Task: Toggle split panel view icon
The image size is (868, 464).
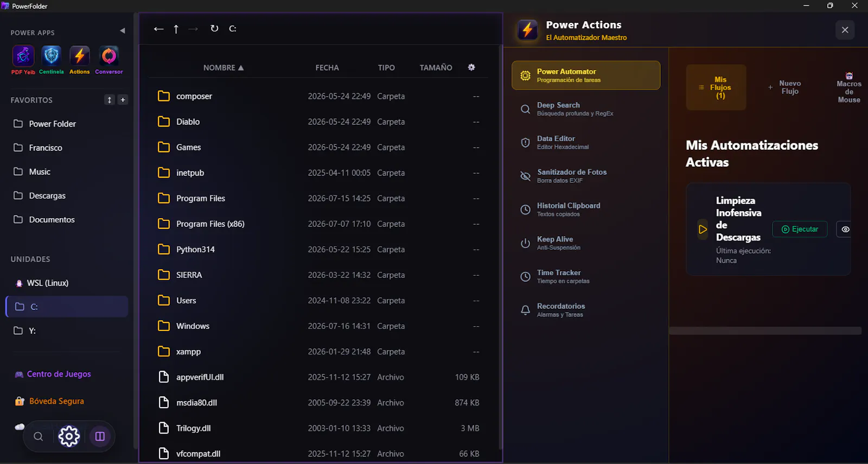Action: pos(100,436)
